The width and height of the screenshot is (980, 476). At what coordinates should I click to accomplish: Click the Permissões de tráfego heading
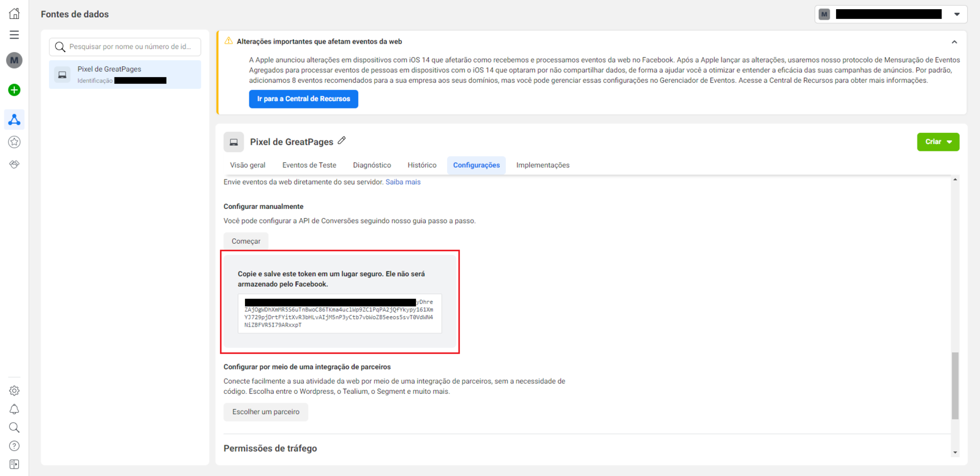tap(270, 448)
